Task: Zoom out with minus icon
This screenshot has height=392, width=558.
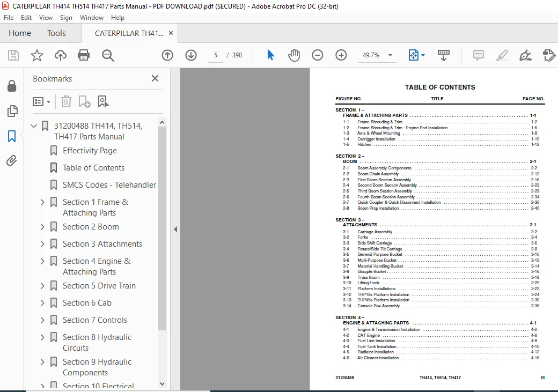Action: [318, 55]
